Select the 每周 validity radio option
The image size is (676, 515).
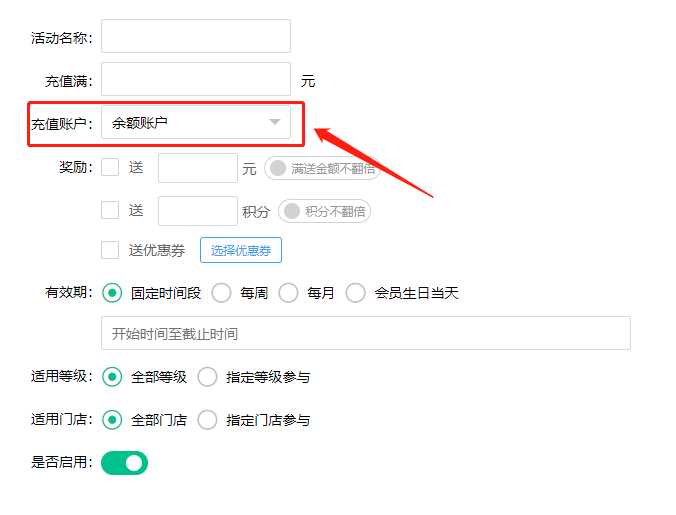221,293
